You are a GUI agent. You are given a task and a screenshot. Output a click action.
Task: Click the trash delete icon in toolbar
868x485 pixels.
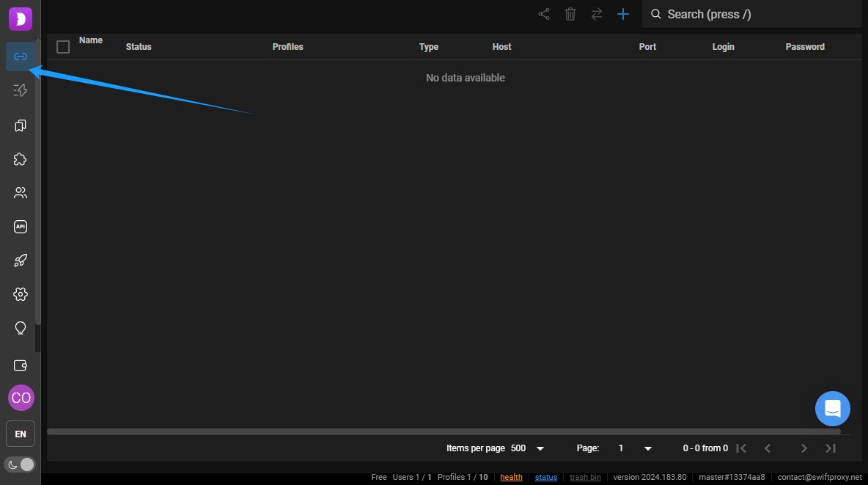(x=570, y=15)
